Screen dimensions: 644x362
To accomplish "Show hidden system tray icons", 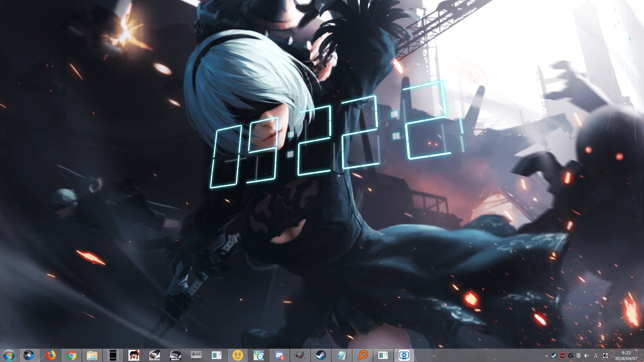I will [546, 356].
